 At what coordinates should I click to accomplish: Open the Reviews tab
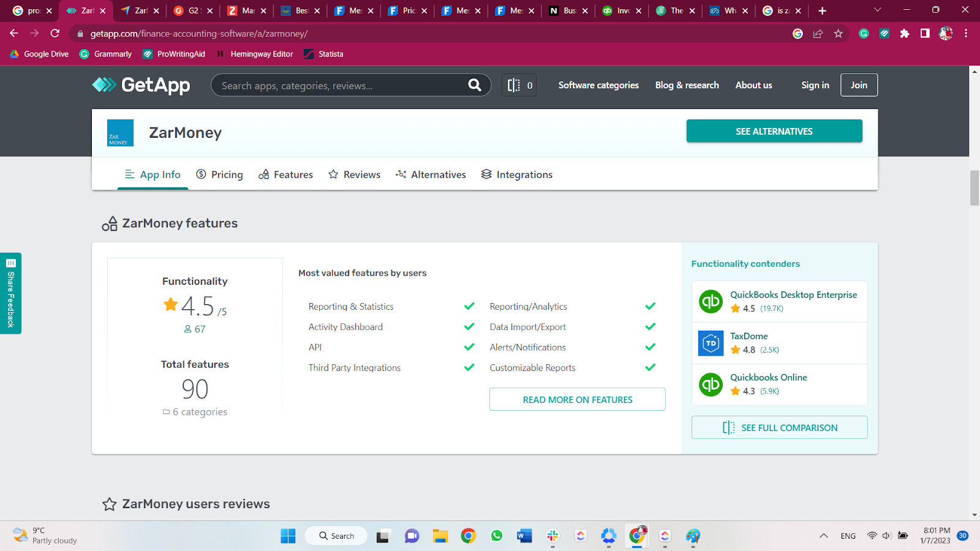point(354,174)
